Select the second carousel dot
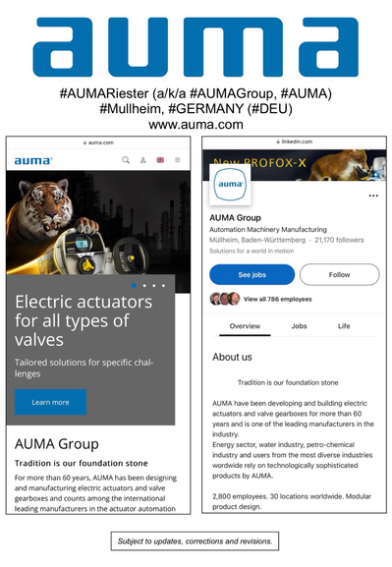392x567 pixels. click(x=144, y=286)
